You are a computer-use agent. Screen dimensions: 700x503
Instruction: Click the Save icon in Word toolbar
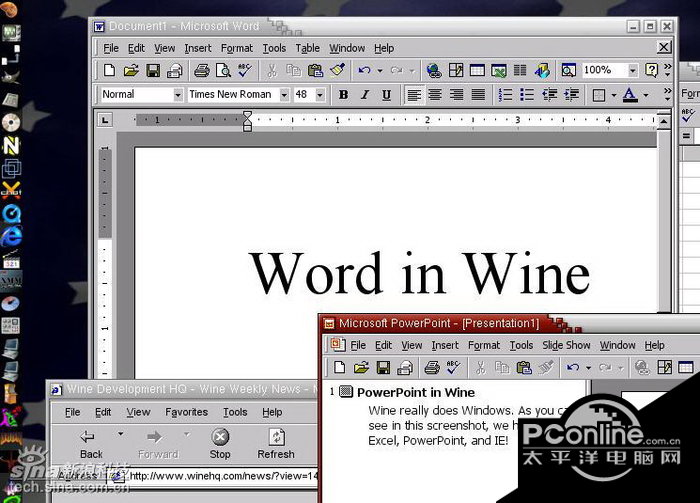[x=153, y=70]
